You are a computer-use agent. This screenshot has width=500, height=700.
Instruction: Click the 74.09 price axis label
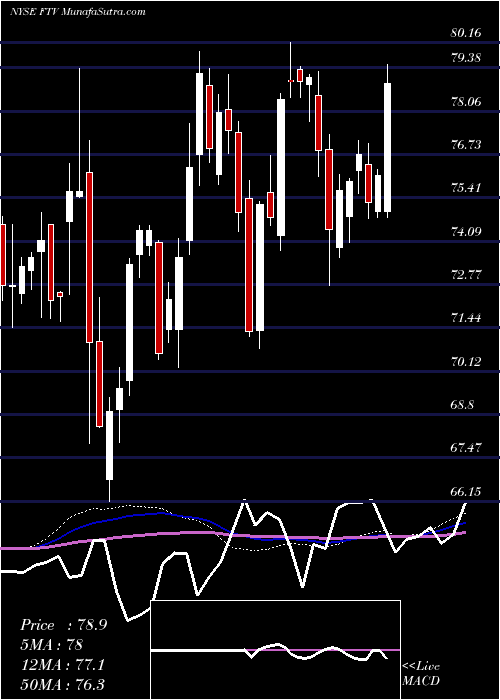point(467,231)
